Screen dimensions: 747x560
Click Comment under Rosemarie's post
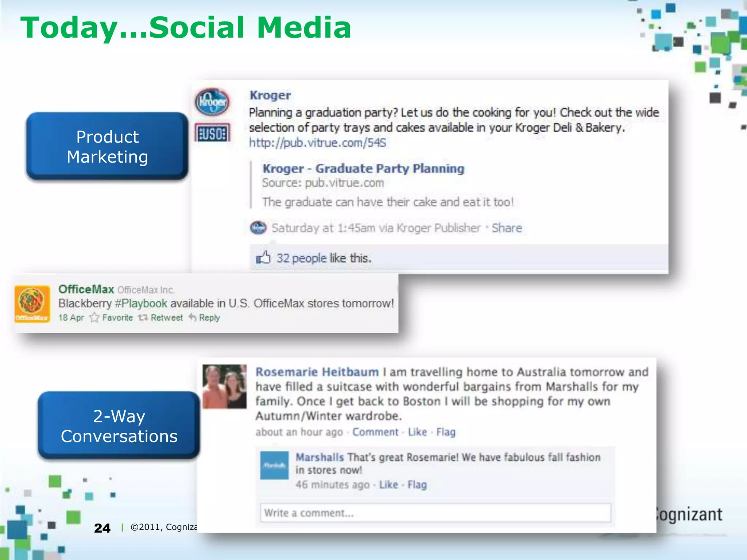click(x=375, y=432)
